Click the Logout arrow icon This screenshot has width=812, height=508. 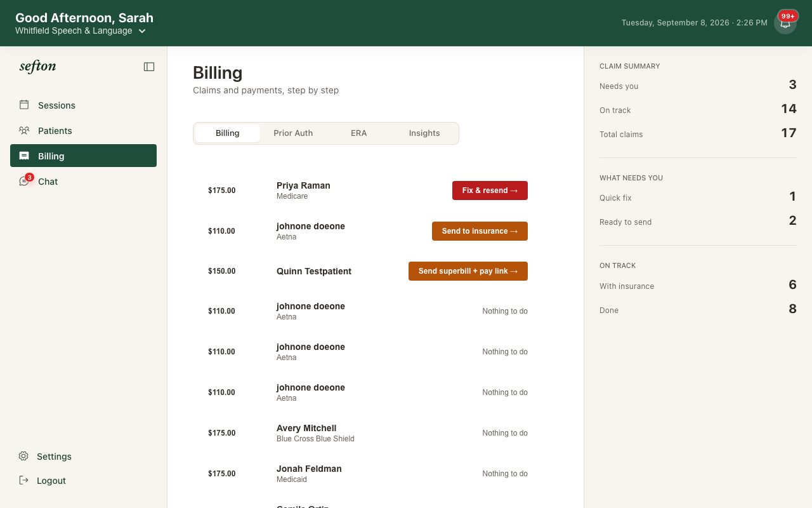[23, 480]
